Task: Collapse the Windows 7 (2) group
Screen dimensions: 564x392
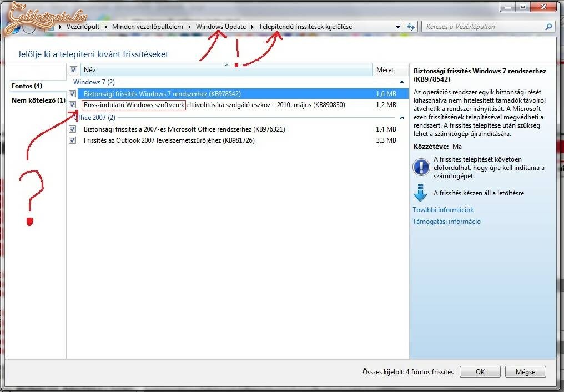Action: (402, 82)
